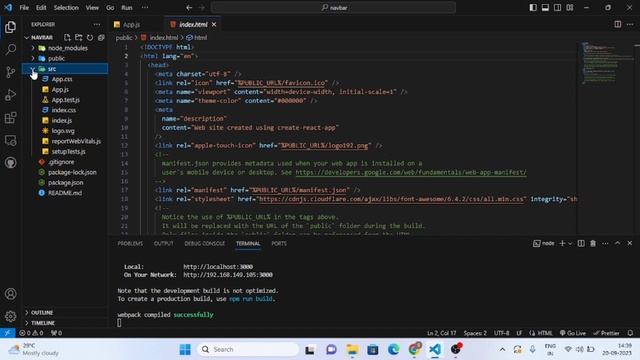Click the navbar command center search box
The height and width of the screenshot is (360, 640).
[x=333, y=7]
